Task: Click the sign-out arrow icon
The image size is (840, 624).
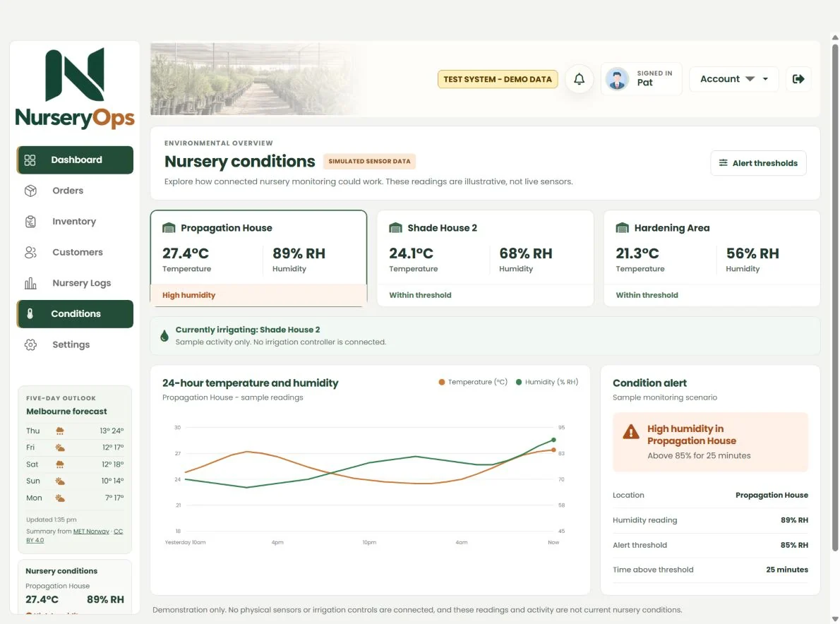Action: point(798,79)
